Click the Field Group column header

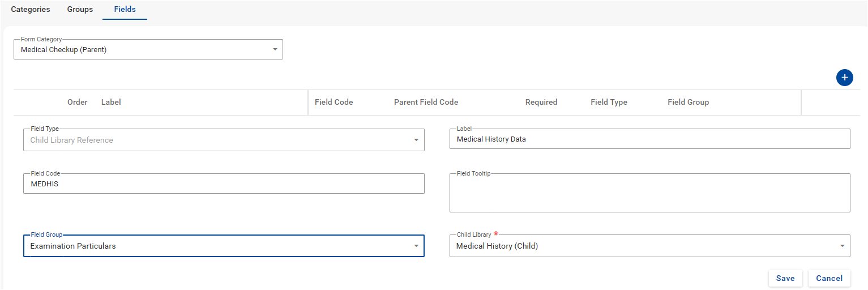(688, 103)
